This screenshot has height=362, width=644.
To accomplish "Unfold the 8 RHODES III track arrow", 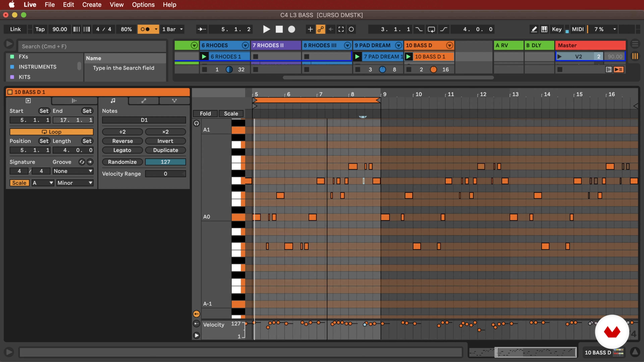I will click(x=347, y=45).
